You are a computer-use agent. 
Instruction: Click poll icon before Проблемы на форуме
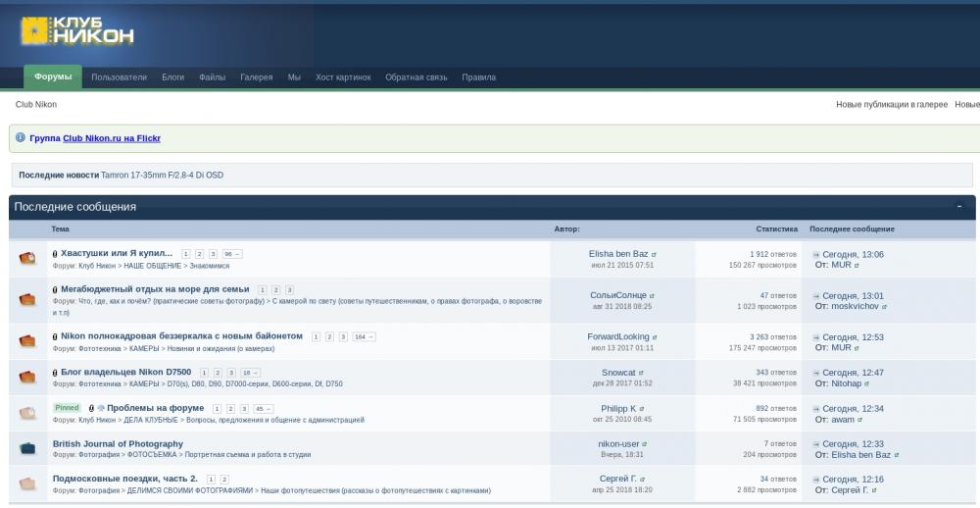click(101, 409)
